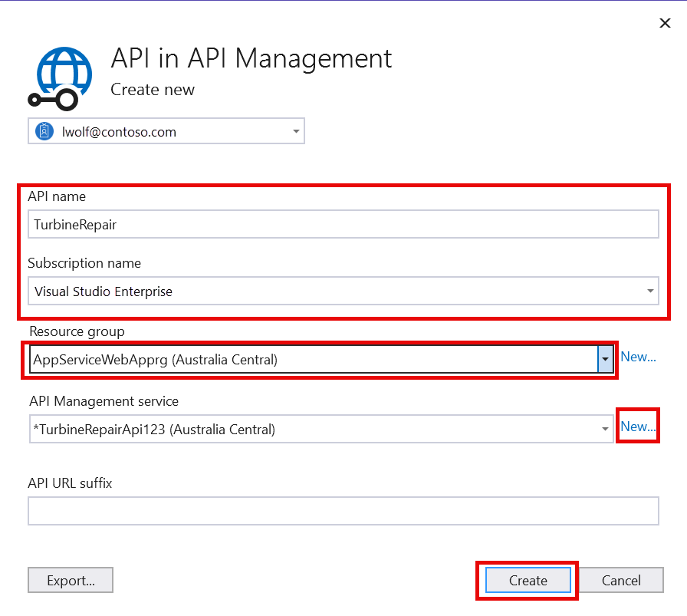Click the Create button
Image resolution: width=687 pixels, height=616 pixels.
point(527,580)
